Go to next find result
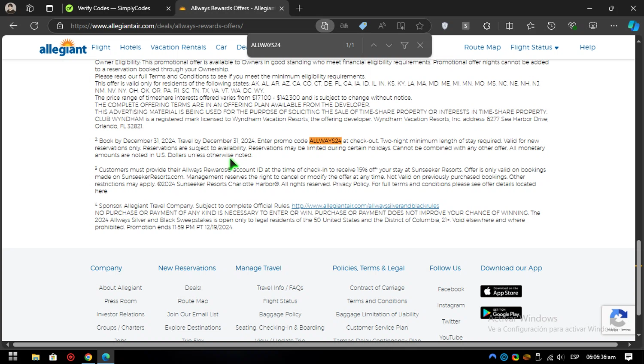644x364 pixels. coord(389,45)
